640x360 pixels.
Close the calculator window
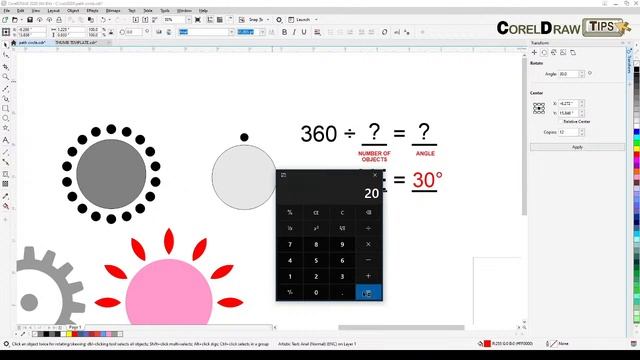click(375, 175)
